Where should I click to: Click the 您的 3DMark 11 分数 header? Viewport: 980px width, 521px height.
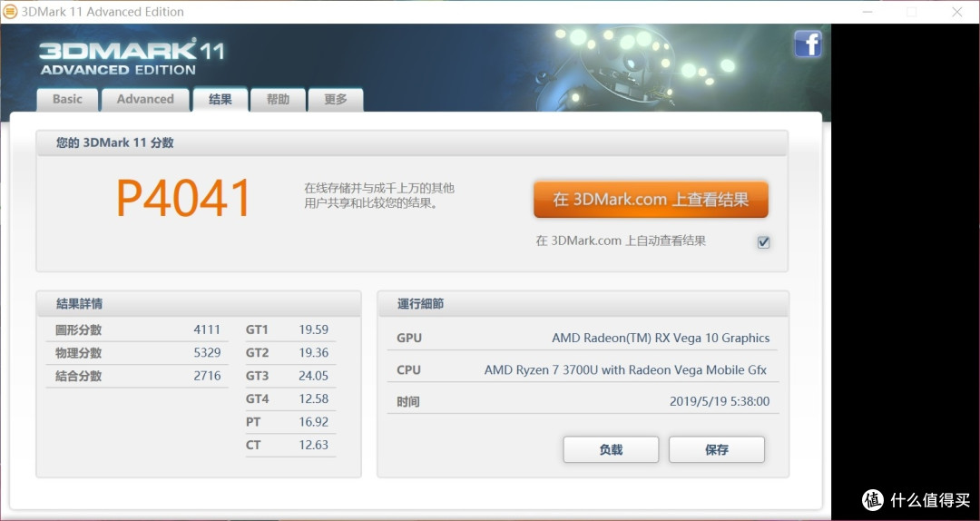tap(412, 143)
